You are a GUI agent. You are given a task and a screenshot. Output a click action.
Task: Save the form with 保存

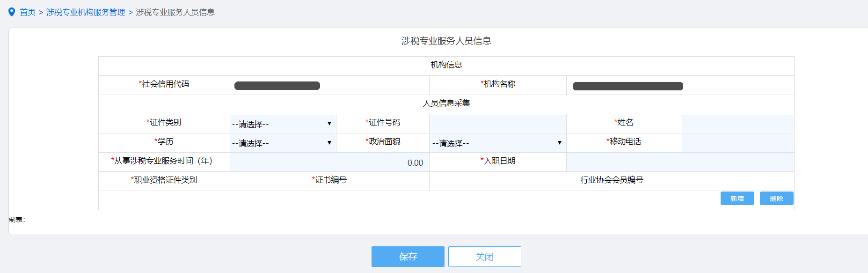(408, 257)
